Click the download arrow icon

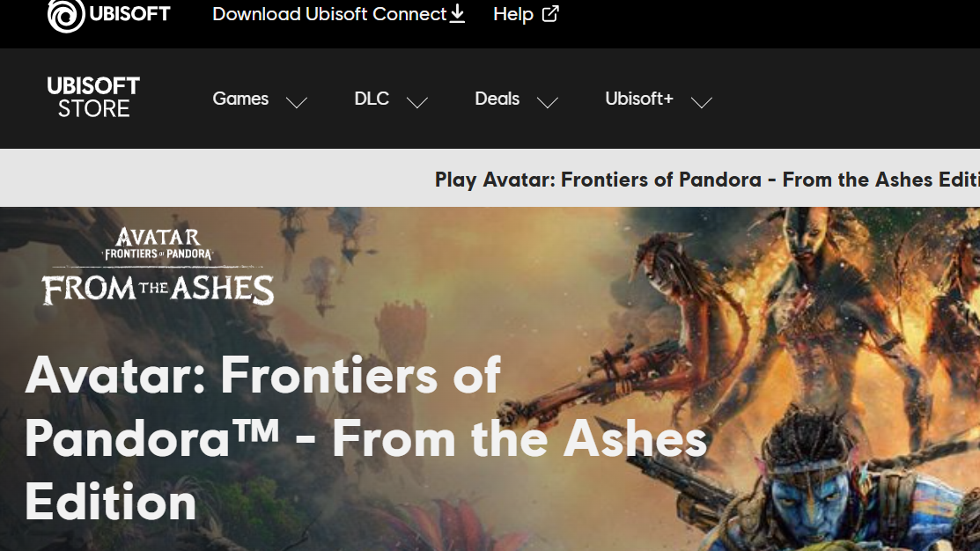[x=458, y=13]
